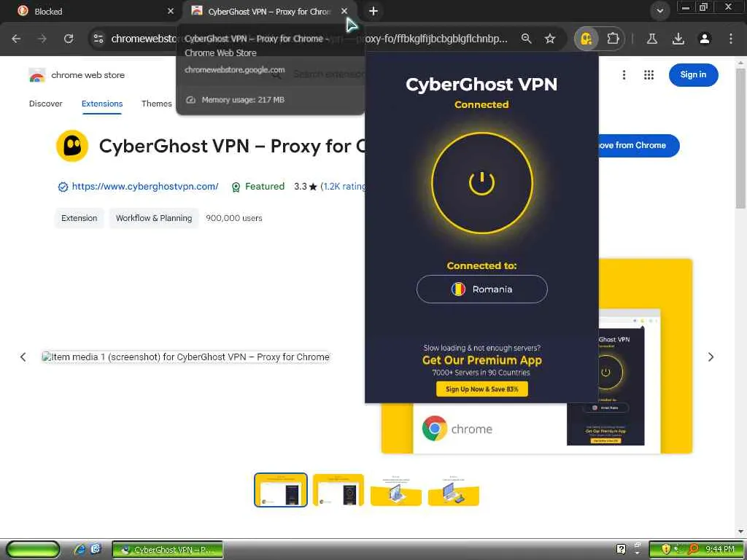Click the Memory usage: 217 MB text
The height and width of the screenshot is (560, 747).
click(243, 100)
